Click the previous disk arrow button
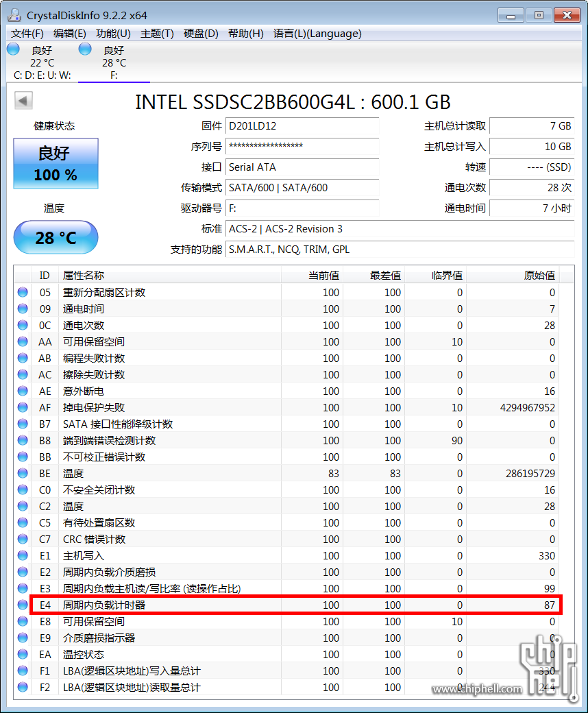 23,101
